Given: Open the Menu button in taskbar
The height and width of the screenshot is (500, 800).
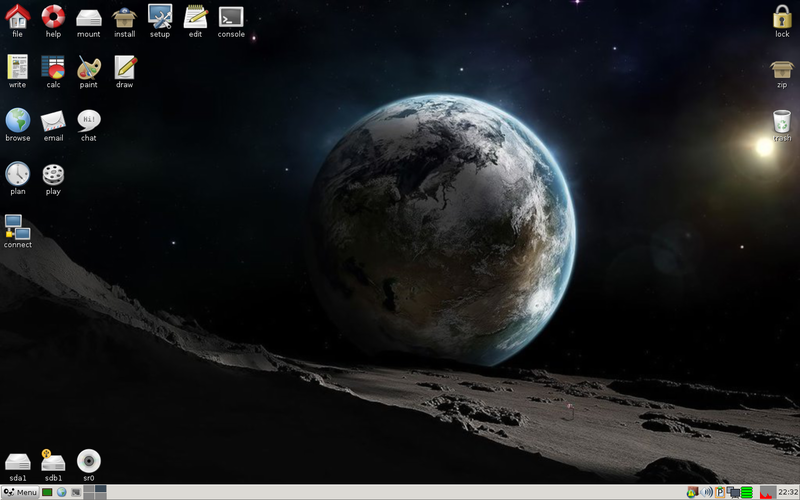Looking at the screenshot, I should click(20, 492).
